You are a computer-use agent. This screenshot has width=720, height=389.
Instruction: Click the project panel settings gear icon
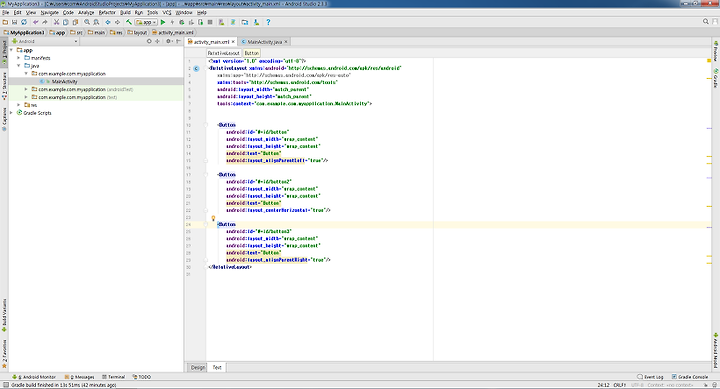click(x=169, y=41)
